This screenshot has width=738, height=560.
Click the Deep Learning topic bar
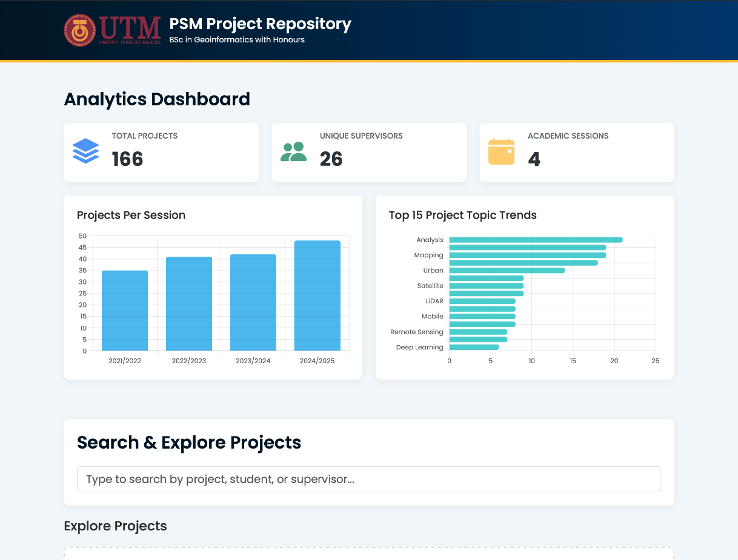[474, 347]
